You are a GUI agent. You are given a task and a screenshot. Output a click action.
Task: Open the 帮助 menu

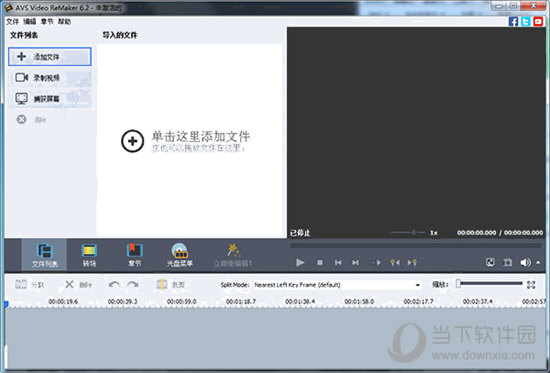click(x=64, y=22)
